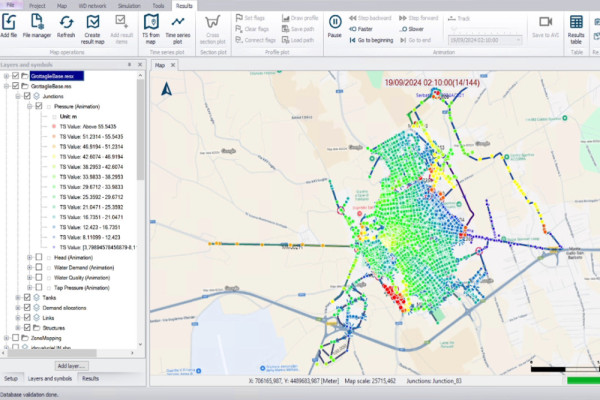Pause the animation
The height and width of the screenshot is (400, 600).
335,25
